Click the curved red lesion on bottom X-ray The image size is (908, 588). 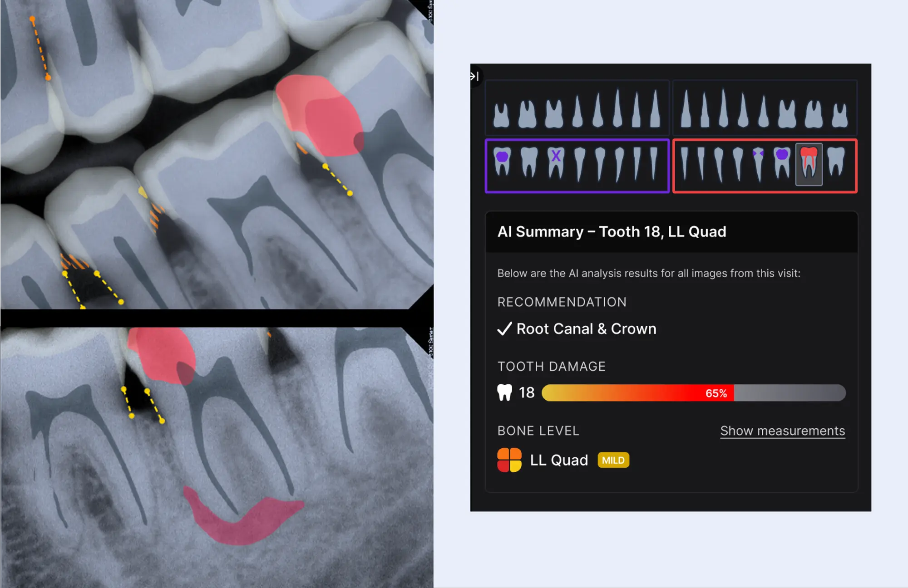[x=241, y=517]
